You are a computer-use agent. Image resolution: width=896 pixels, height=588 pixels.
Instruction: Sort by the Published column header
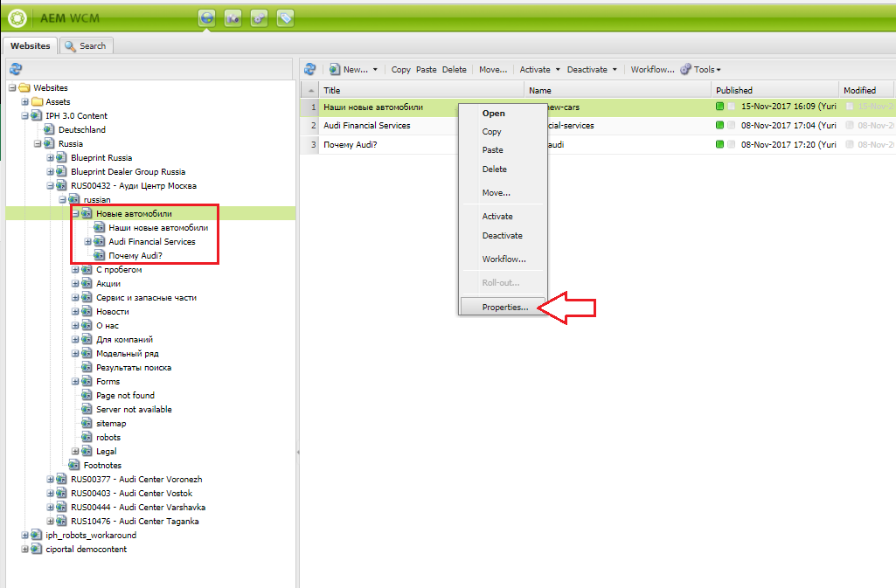[x=774, y=90]
